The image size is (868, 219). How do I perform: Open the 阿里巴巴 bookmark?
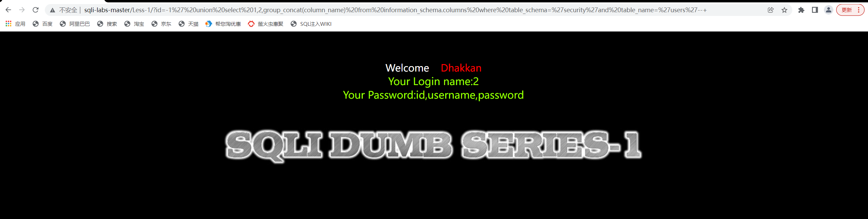pyautogui.click(x=75, y=24)
